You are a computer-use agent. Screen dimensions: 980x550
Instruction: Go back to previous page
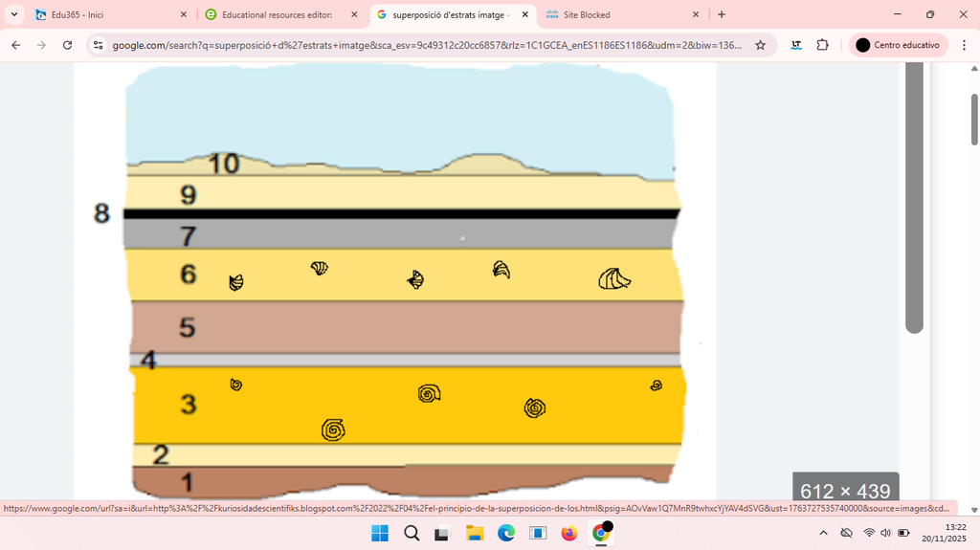[x=16, y=45]
